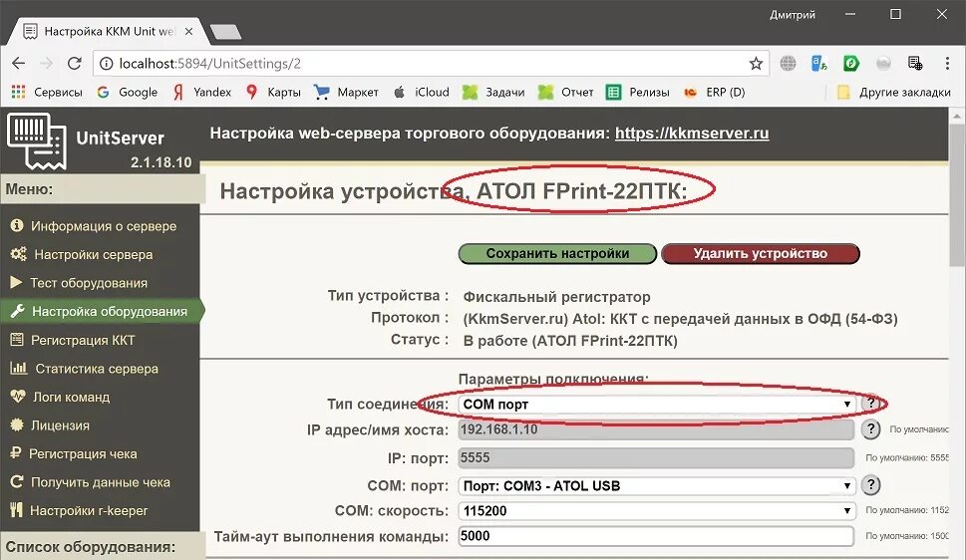The image size is (966, 560).
Task: Open Статистика сервера menu item
Action: (x=85, y=369)
